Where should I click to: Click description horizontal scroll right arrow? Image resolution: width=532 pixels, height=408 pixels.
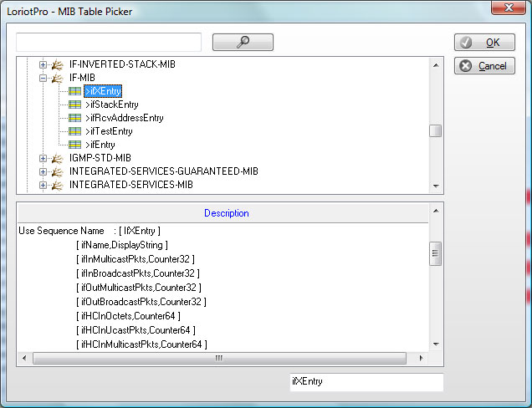(421, 358)
